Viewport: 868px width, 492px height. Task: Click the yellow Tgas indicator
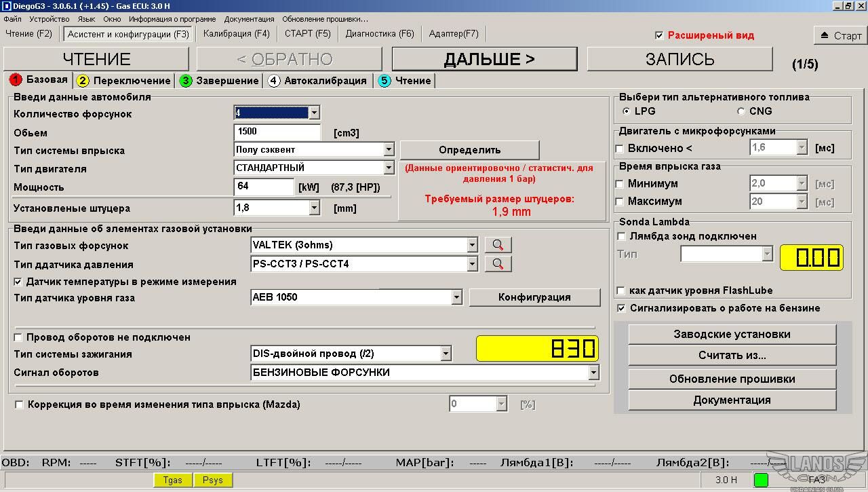pos(173,480)
